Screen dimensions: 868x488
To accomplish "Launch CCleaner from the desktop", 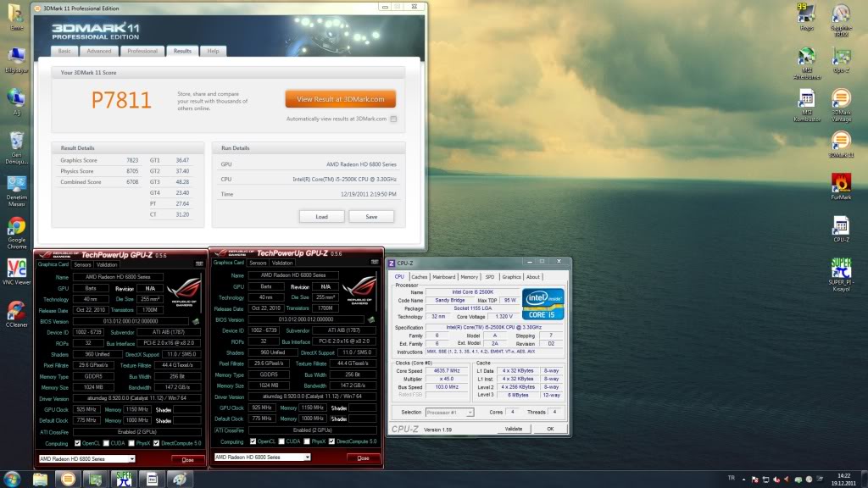I will 16,312.
